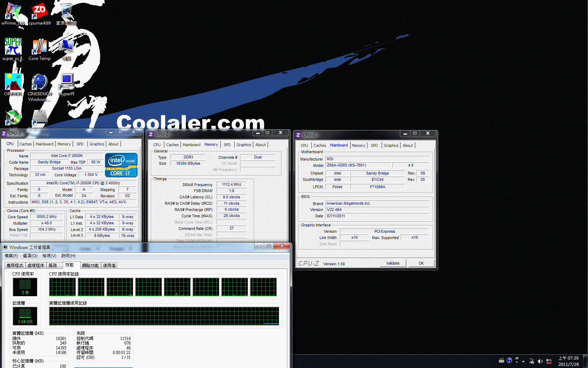Open the wPrime desktop shortcut
The width and height of the screenshot is (588, 368).
coord(13,14)
